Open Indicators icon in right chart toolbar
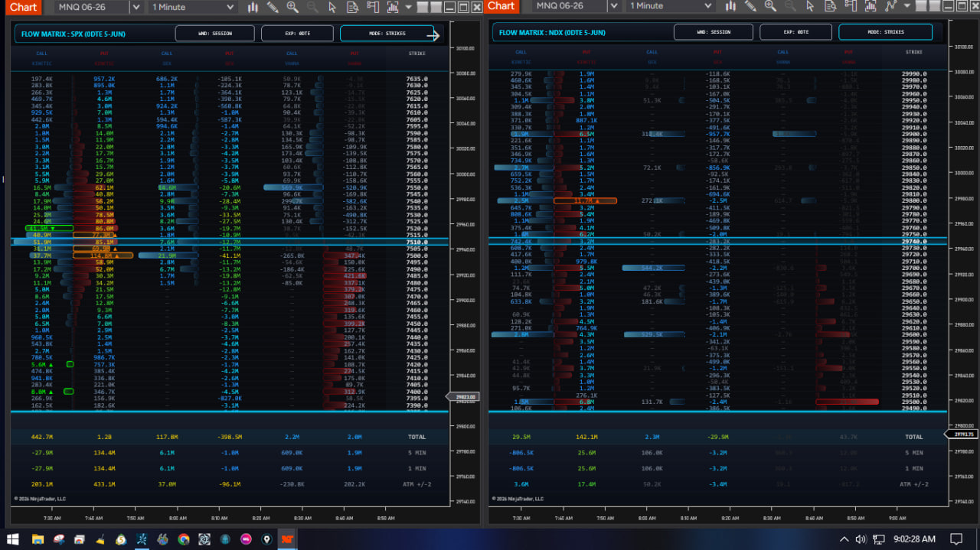Screen dimensions: 980x550 point(871,7)
